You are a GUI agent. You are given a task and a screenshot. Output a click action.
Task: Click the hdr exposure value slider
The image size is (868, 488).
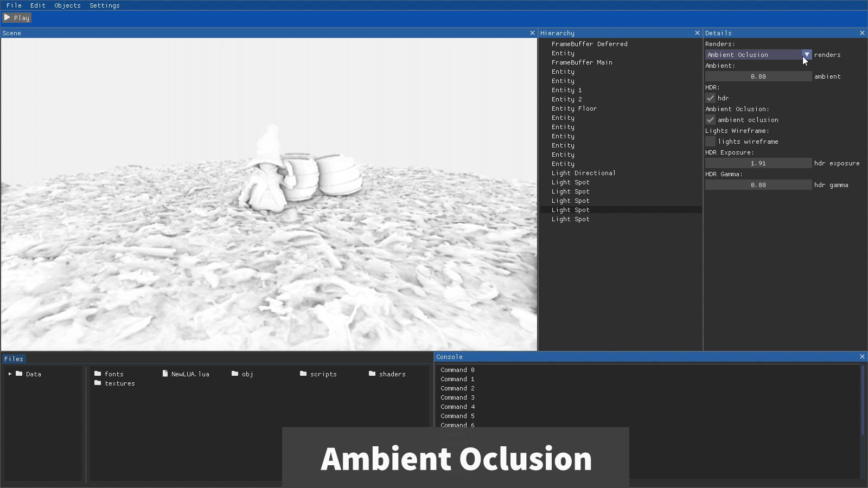(758, 163)
